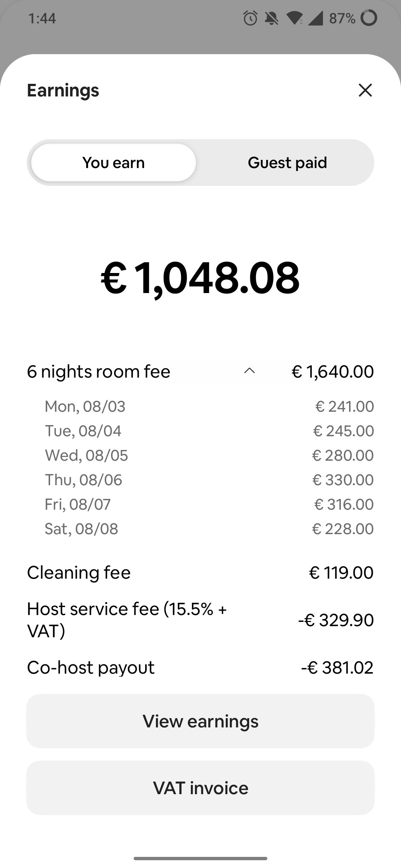Tap the € 1,640.00 room fee total
The image size is (401, 868).
[333, 371]
